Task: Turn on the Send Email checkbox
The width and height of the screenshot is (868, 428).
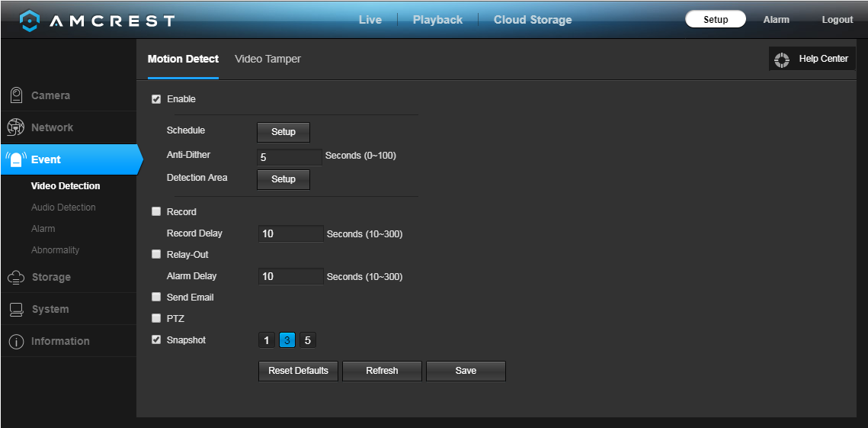Action: (x=156, y=298)
